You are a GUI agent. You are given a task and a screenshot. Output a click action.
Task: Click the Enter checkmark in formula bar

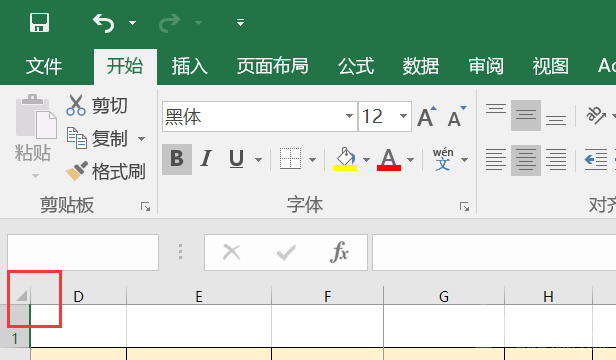click(x=286, y=252)
